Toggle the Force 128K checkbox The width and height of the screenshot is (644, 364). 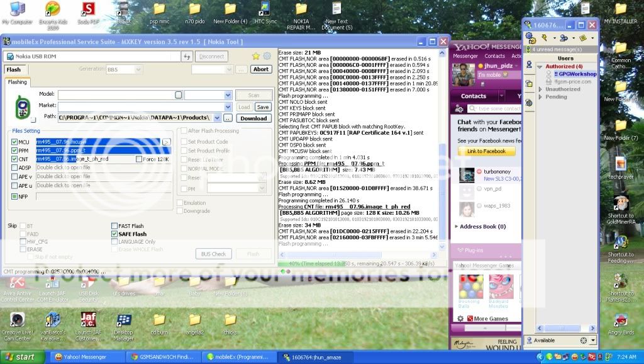(x=139, y=159)
